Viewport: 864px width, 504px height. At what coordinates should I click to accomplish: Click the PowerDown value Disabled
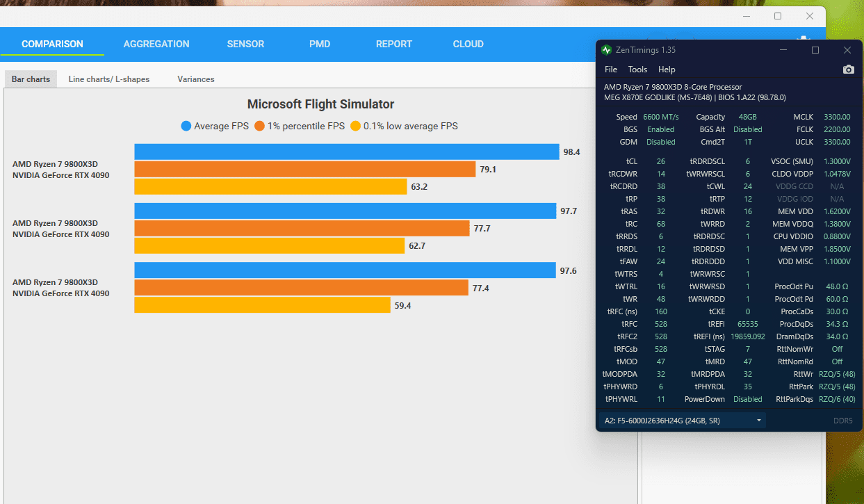(748, 399)
